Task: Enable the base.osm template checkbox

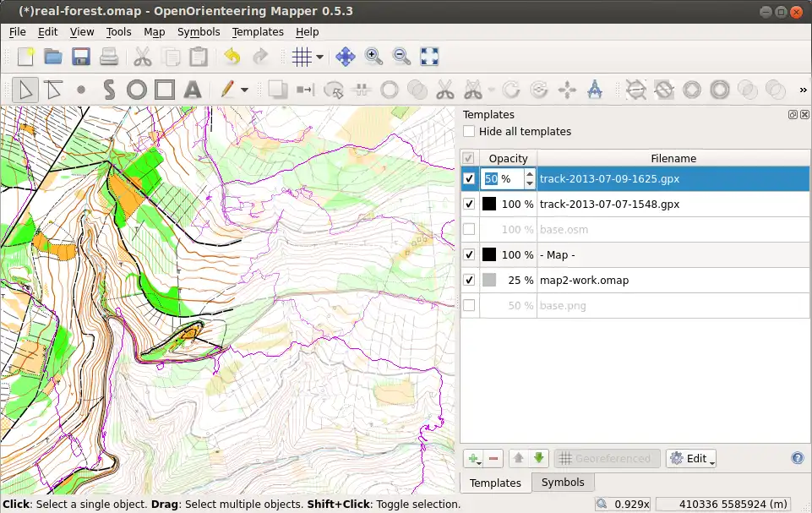Action: (x=469, y=230)
